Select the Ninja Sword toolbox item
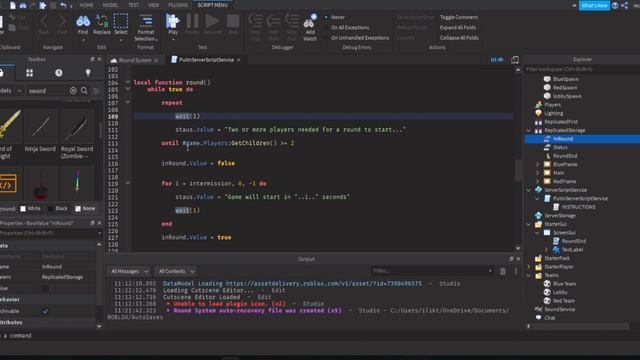Viewport: 640px width, 360px height. 40,130
